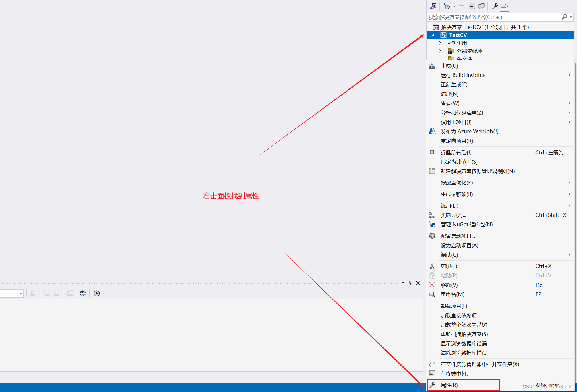Screen dimensions: 577x392
Task: Expand the 引用 references node
Action: tap(440, 43)
